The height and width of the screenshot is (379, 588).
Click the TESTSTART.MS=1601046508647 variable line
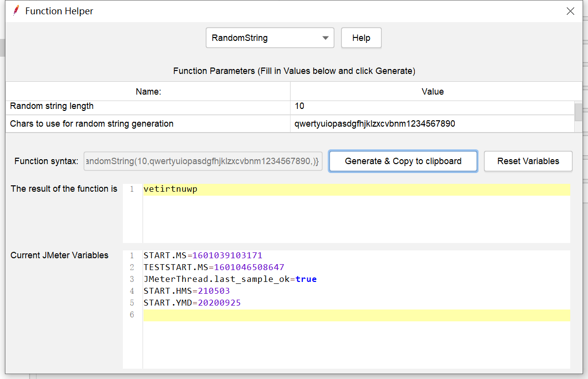click(214, 268)
